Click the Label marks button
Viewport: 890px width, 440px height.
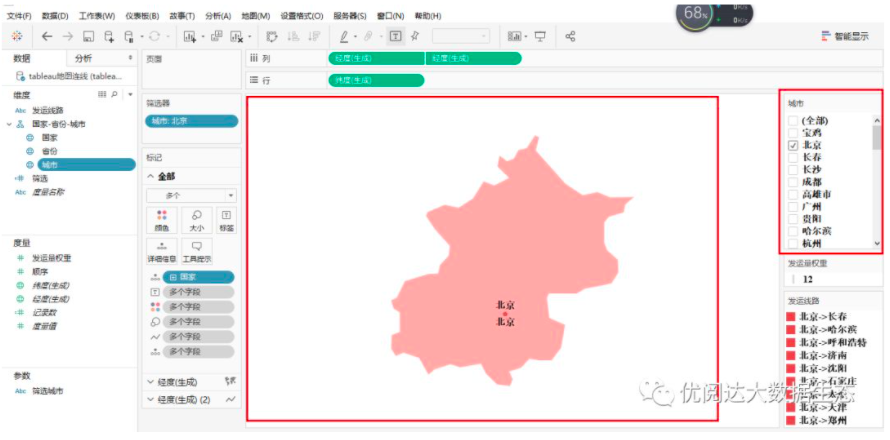tap(227, 219)
